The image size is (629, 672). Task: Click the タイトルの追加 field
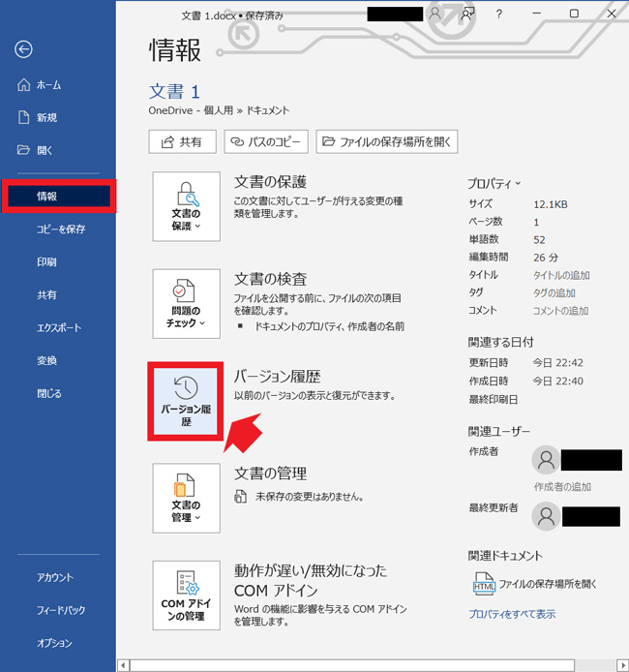coord(561,275)
